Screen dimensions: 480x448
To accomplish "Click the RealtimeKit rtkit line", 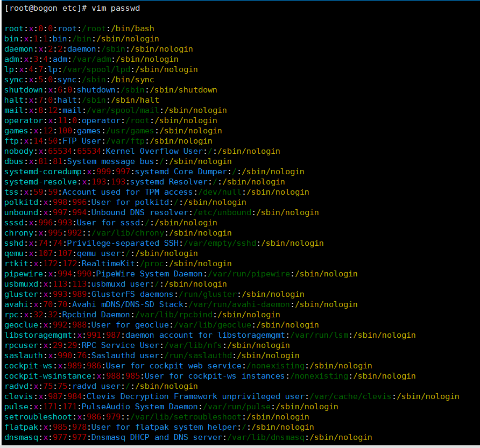I will [x=118, y=264].
